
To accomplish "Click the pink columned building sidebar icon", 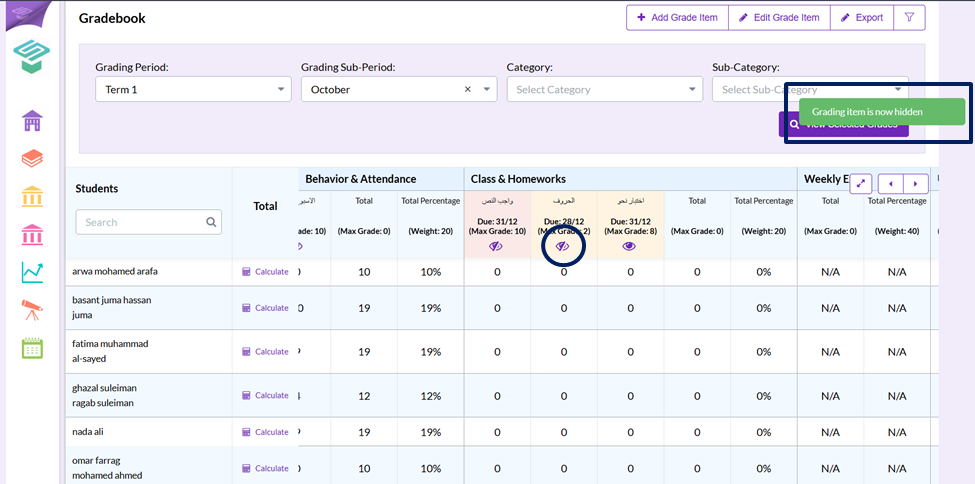I will [x=32, y=235].
